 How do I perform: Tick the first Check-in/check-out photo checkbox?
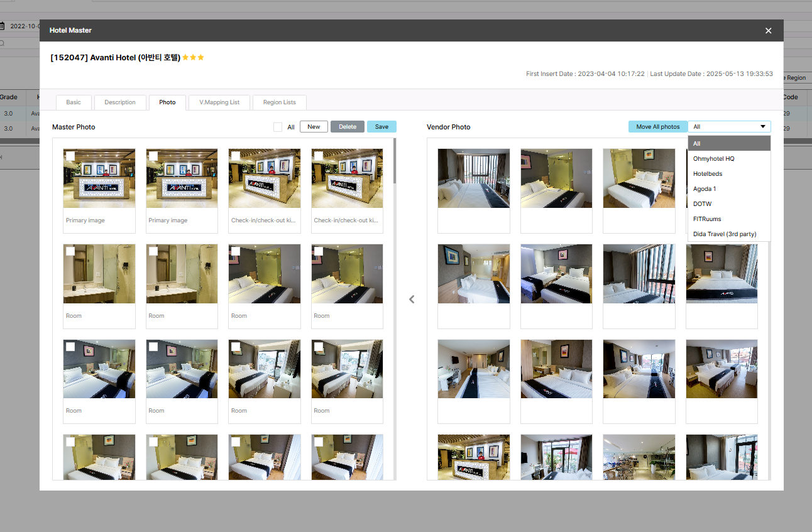pos(236,156)
